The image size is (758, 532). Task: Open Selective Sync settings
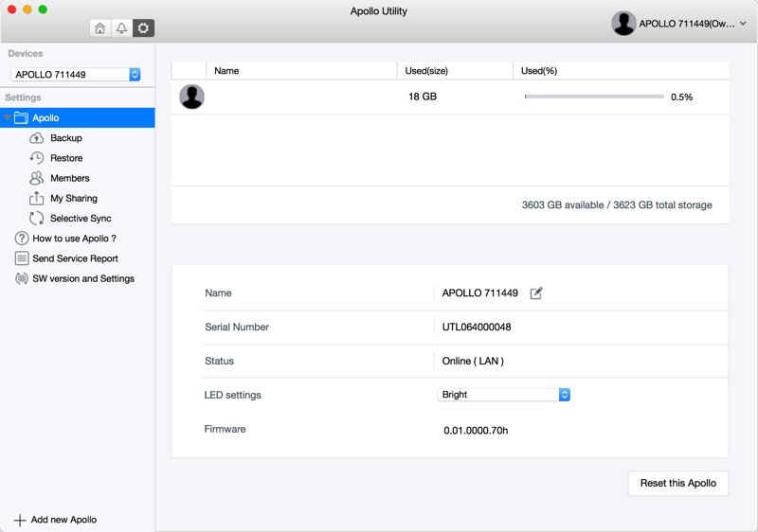(x=81, y=219)
